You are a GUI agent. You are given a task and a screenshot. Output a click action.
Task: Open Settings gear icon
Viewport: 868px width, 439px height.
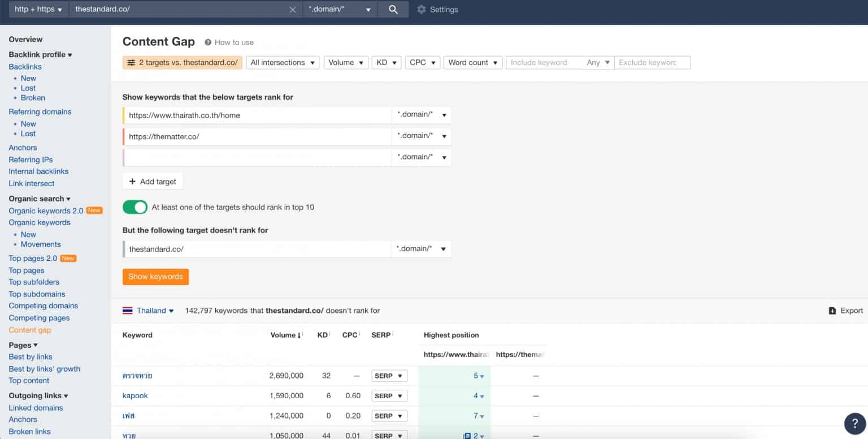click(x=422, y=10)
